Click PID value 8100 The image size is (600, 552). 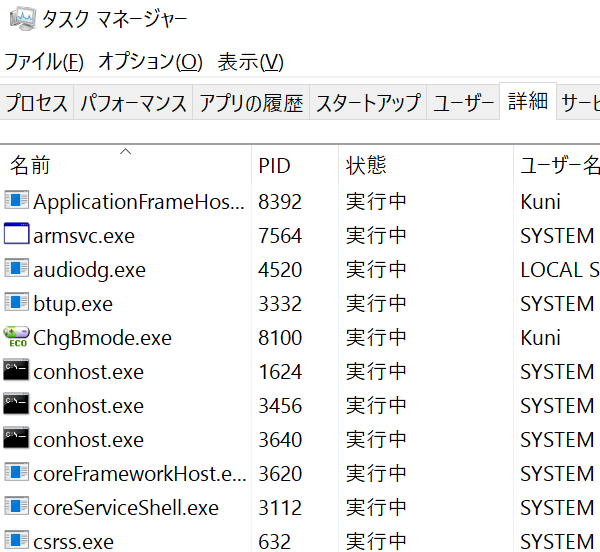280,338
